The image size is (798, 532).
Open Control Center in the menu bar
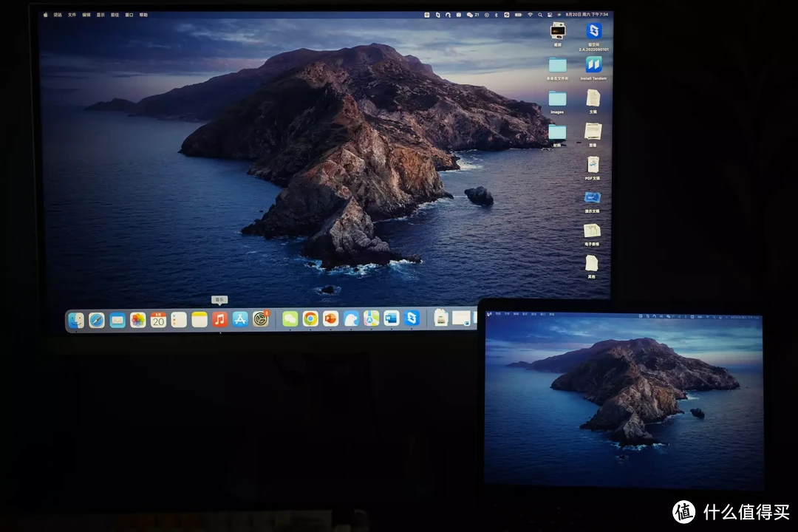pyautogui.click(x=550, y=15)
